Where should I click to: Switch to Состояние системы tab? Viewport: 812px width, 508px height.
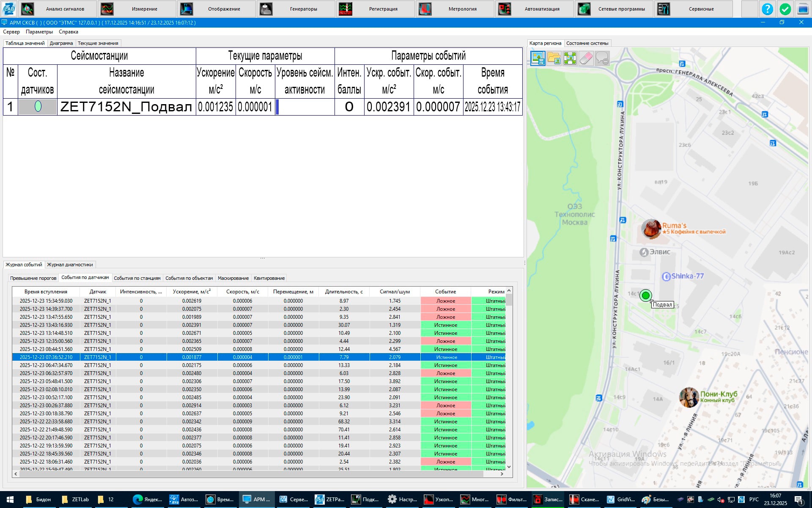click(x=587, y=43)
